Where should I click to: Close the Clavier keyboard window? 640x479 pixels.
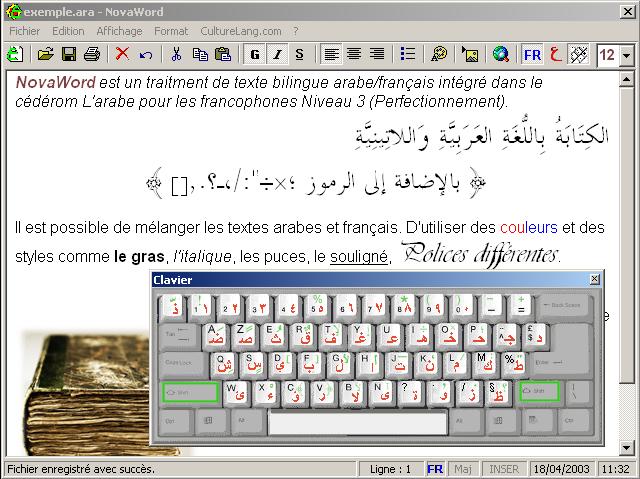click(595, 280)
